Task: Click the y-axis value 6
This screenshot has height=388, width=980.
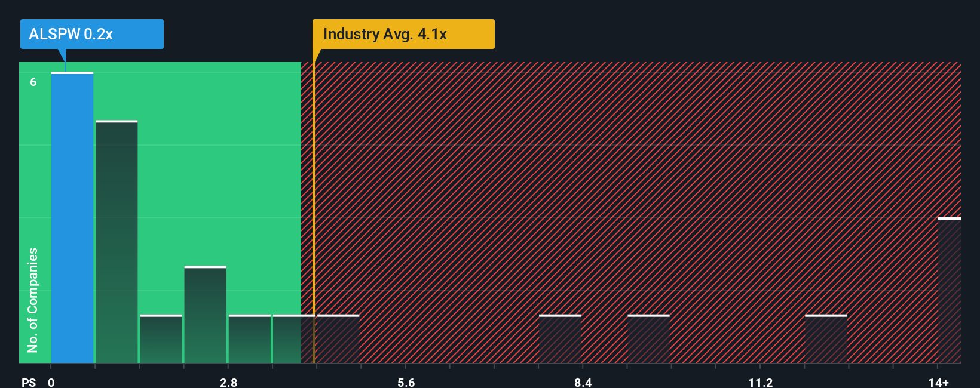Action: pyautogui.click(x=33, y=82)
